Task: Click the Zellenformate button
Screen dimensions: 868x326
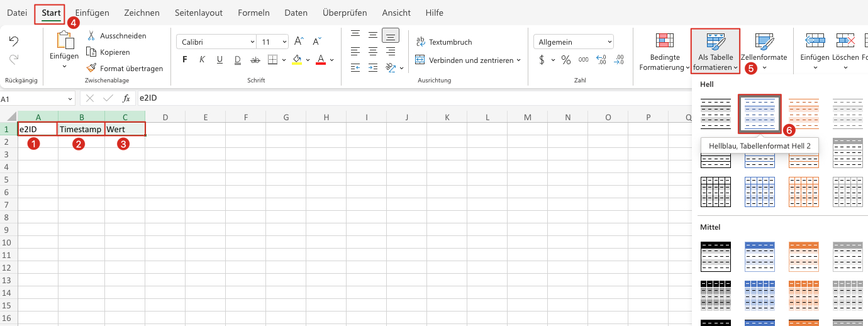Action: coord(764,52)
